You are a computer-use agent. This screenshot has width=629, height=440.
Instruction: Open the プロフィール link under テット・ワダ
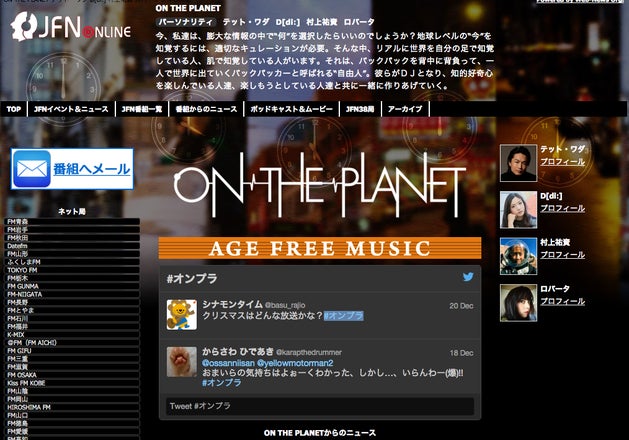point(562,162)
